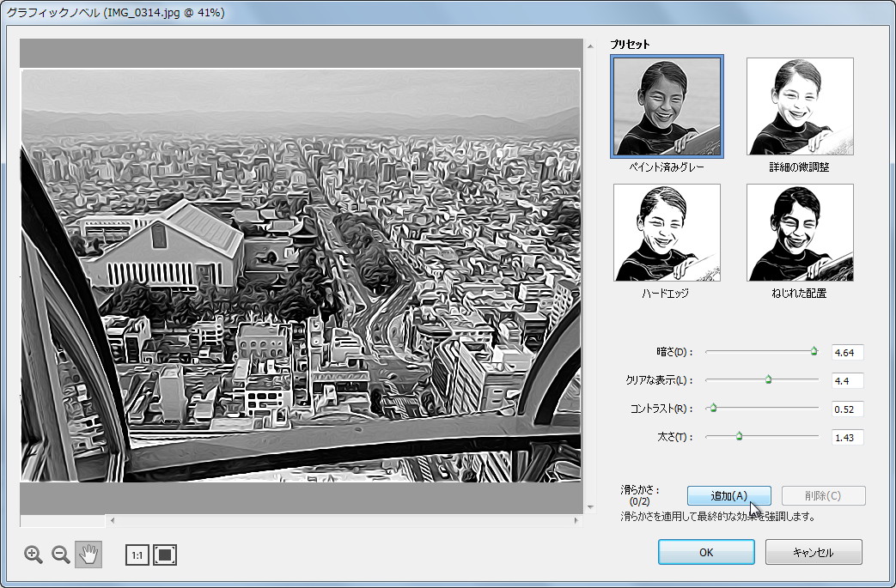
Task: Fit the preview to the window
Action: pyautogui.click(x=165, y=555)
